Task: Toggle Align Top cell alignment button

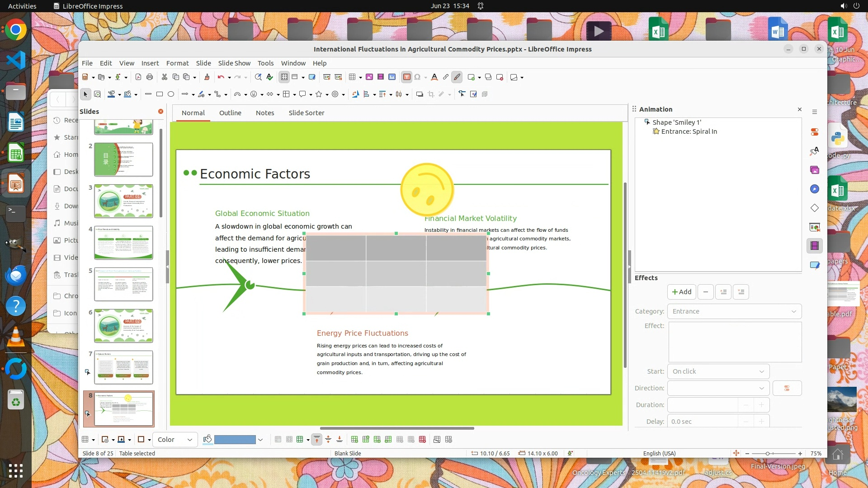Action: (x=317, y=440)
